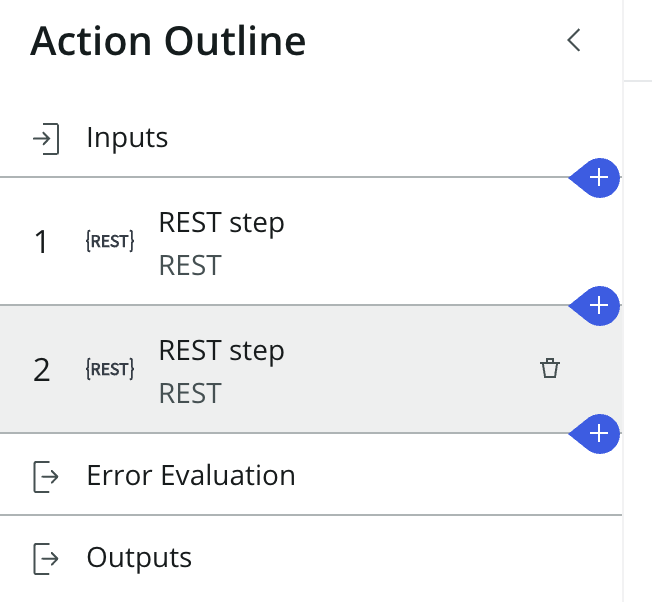Collapse the Action Outline panel chevron
Viewport: 652px width, 602px height.
[x=574, y=41]
